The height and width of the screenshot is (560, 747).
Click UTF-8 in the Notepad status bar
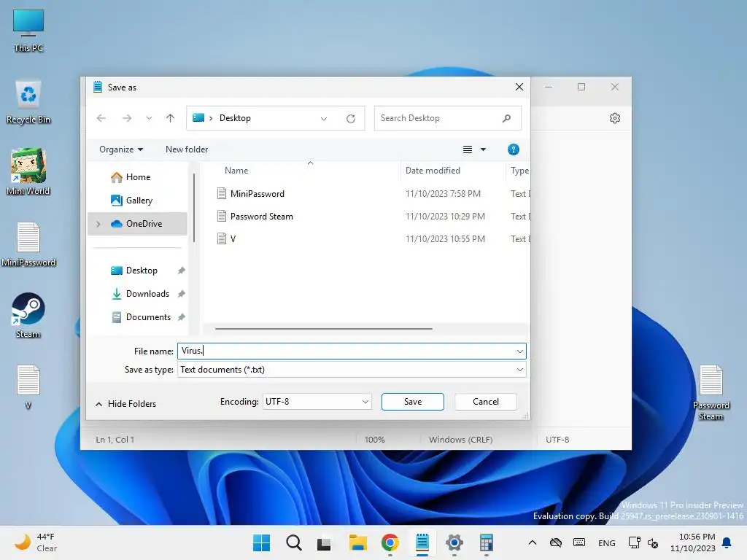557,440
